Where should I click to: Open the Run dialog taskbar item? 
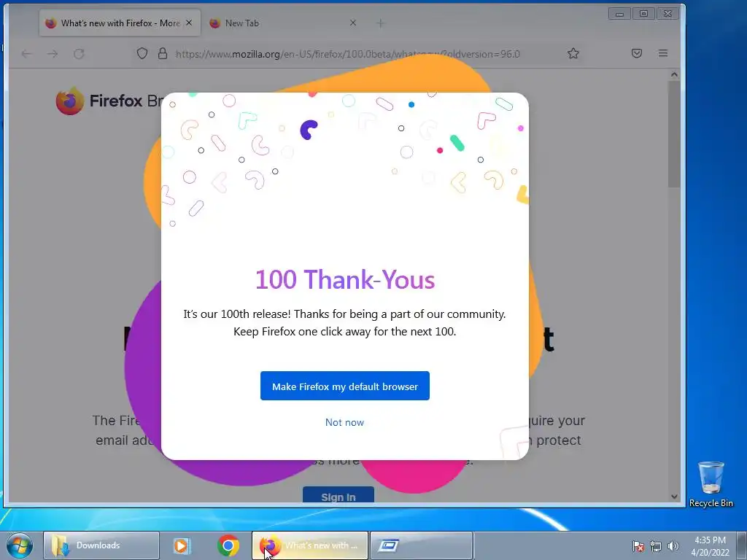(422, 545)
